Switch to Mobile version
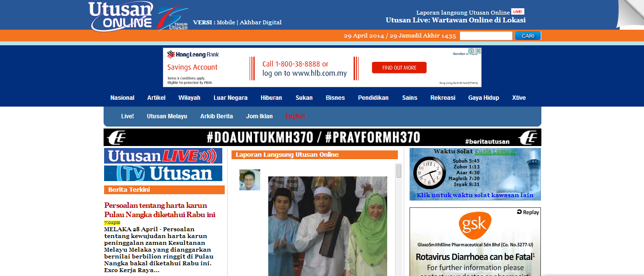Image resolution: width=644 pixels, height=276 pixels. coord(226,22)
